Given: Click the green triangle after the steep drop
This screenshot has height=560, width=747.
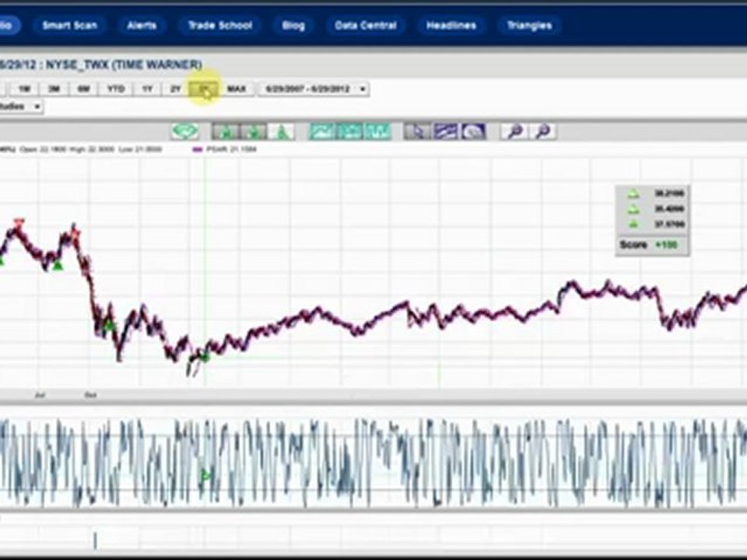Looking at the screenshot, I should (110, 325).
